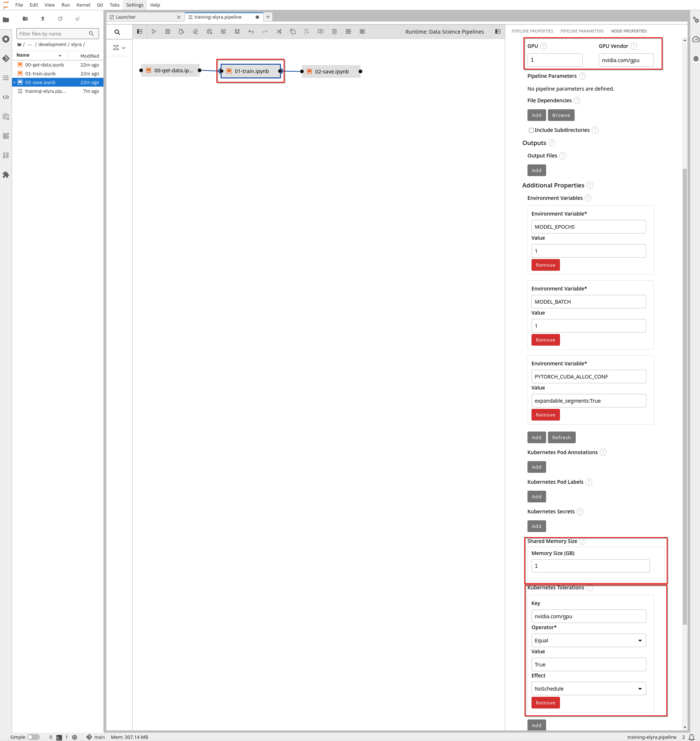Undo the last pipeline change

click(251, 32)
